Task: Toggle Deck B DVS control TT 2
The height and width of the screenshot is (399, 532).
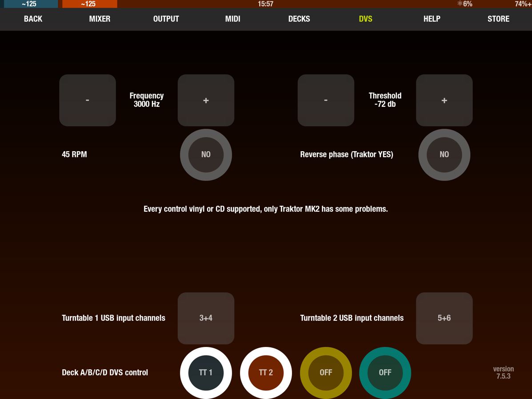Action: [x=266, y=373]
